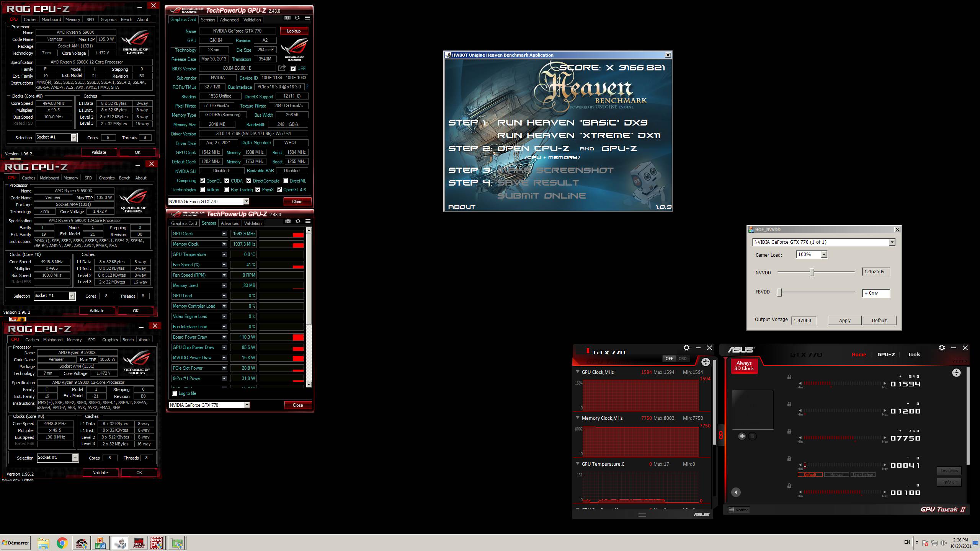Image resolution: width=980 pixels, height=551 pixels.
Task: Open the Advanced tab in top GPU-Z window
Action: pyautogui.click(x=229, y=20)
